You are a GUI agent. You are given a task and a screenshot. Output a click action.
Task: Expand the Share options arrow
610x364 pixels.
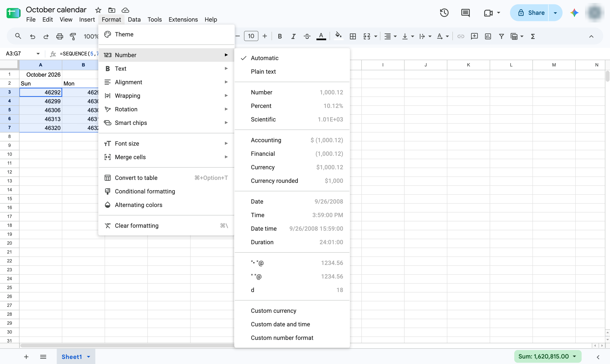point(555,13)
